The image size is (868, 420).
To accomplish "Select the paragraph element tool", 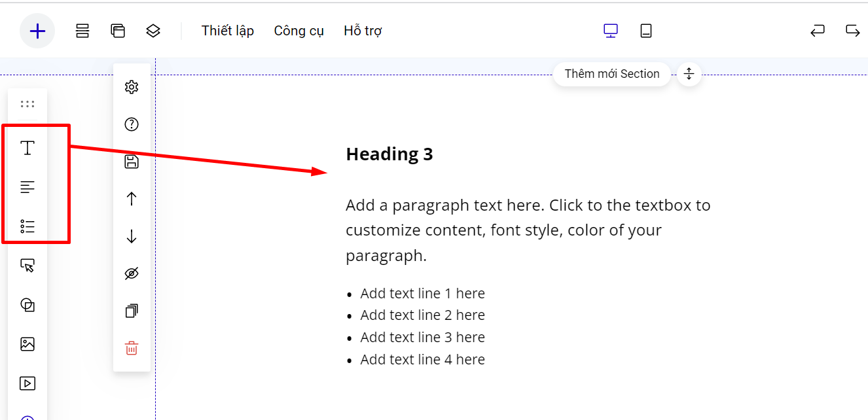I will pyautogui.click(x=27, y=188).
